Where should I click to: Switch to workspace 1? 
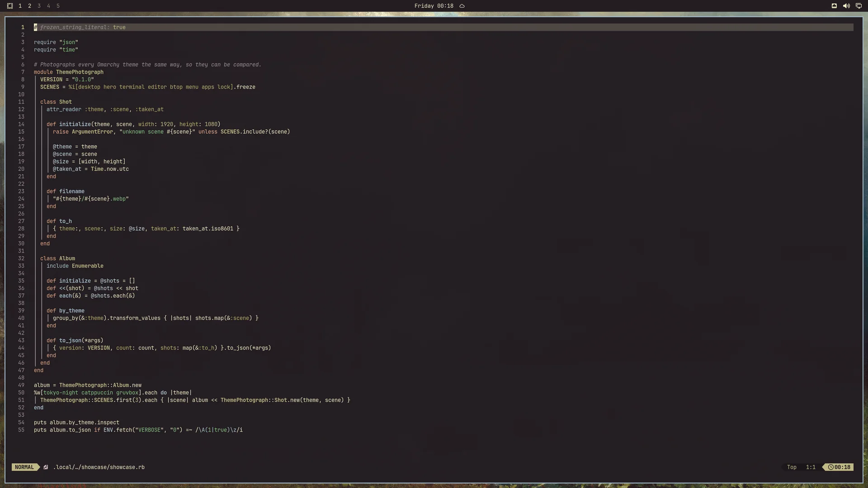[x=20, y=6]
